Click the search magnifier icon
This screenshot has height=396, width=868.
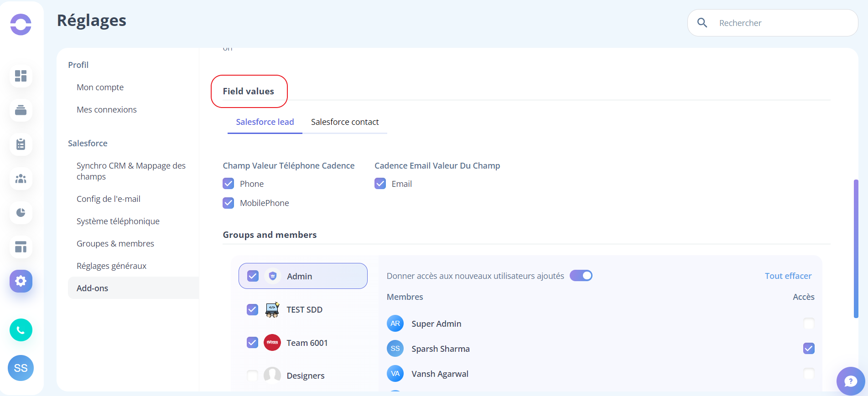(702, 23)
